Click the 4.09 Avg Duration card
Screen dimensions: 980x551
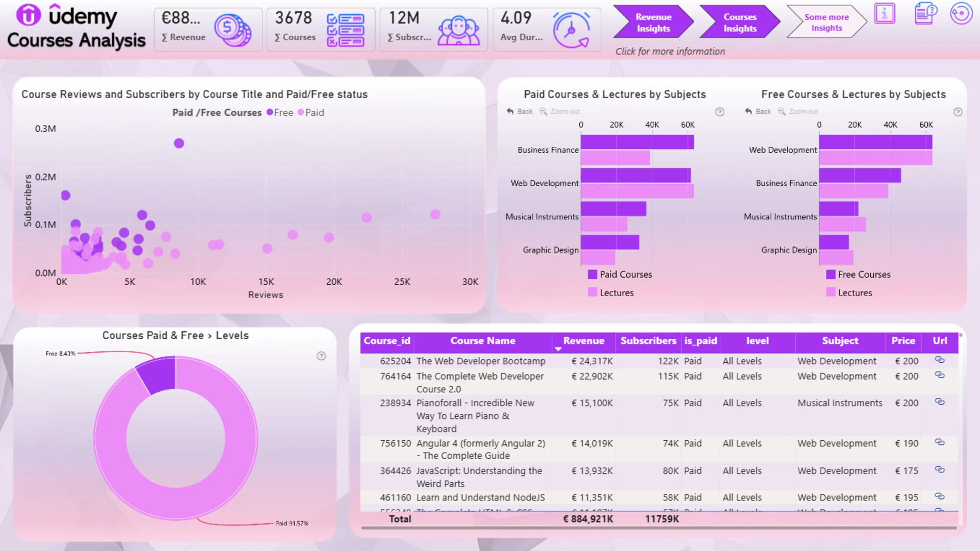coord(547,30)
